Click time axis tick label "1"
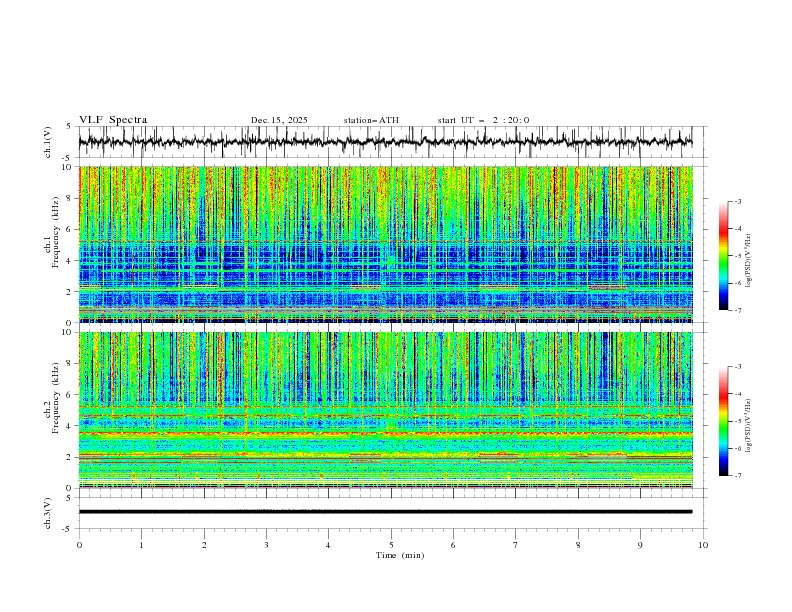This screenshot has width=792, height=612. [x=141, y=545]
